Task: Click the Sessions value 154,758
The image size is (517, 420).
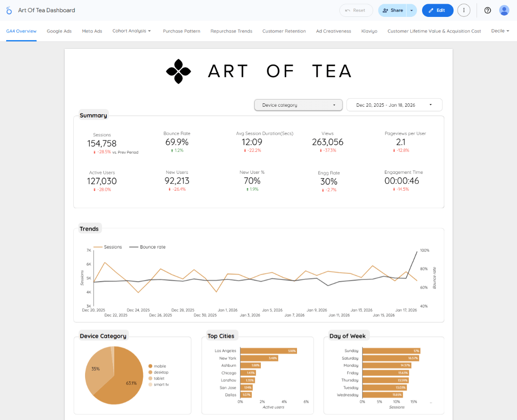Action: [x=102, y=143]
